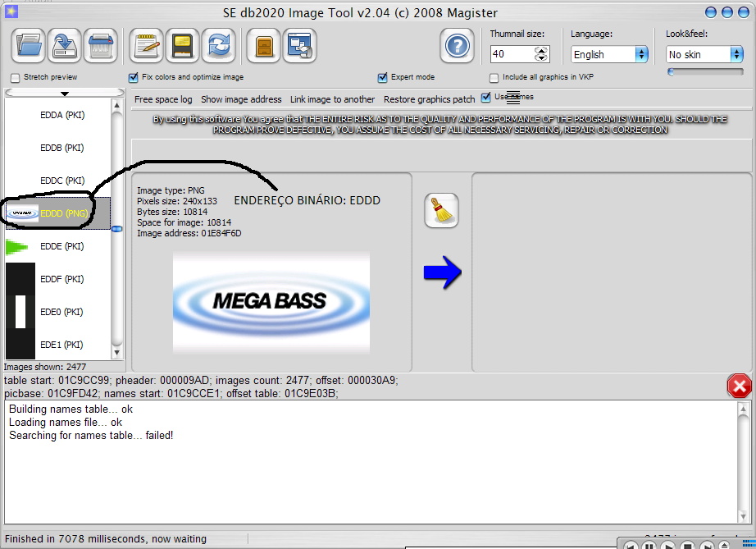Viewport: 756px width, 549px height.
Task: Click the image list scroll up arrow
Action: pyautogui.click(x=116, y=105)
